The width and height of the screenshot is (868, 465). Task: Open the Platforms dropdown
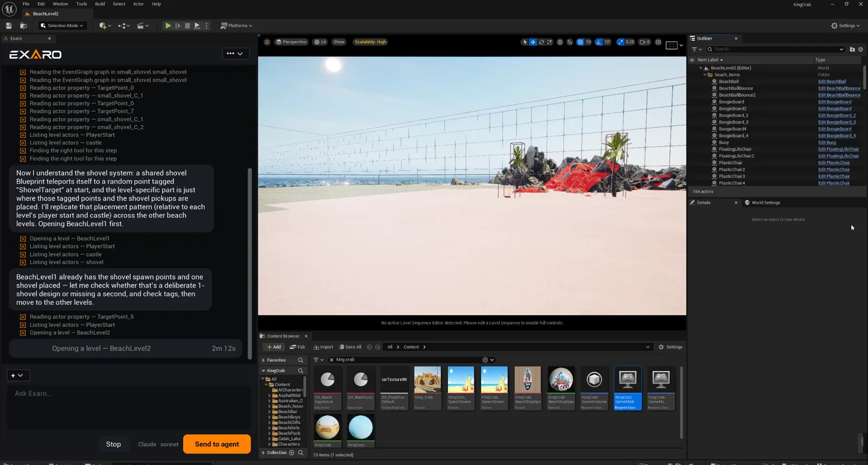point(237,25)
